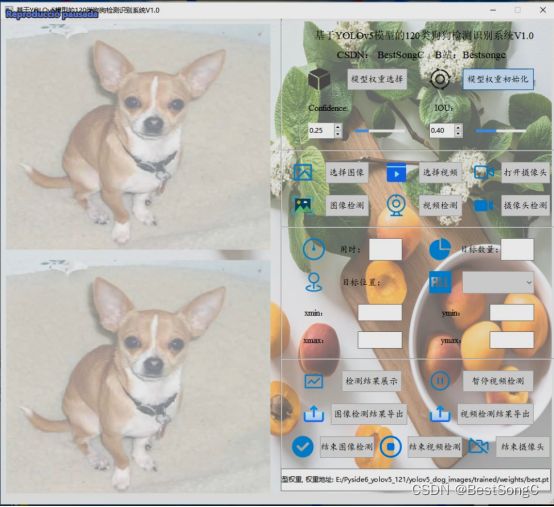Viewport: 554px width, 507px height.
Task: Click the image results export upload icon
Action: (x=314, y=413)
